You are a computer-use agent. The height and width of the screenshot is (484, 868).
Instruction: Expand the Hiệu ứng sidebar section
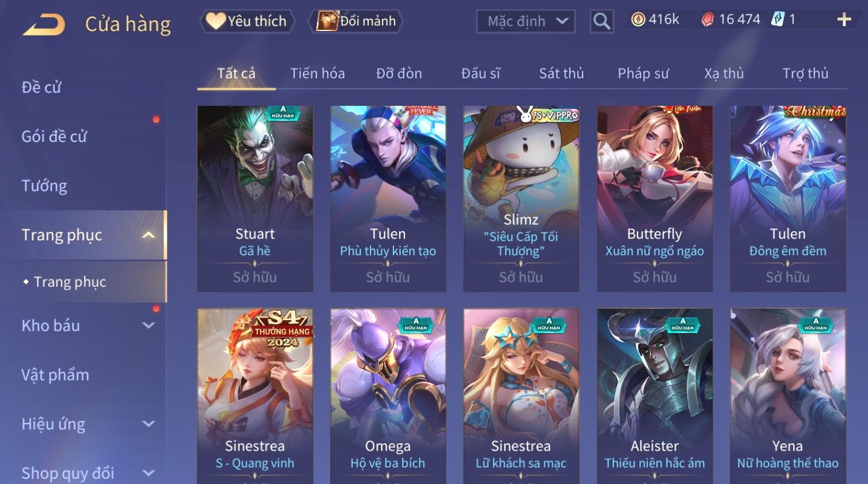click(148, 424)
